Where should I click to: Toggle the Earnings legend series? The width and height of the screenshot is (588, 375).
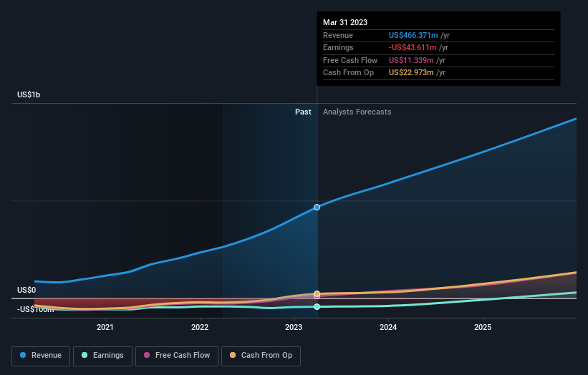[102, 356]
